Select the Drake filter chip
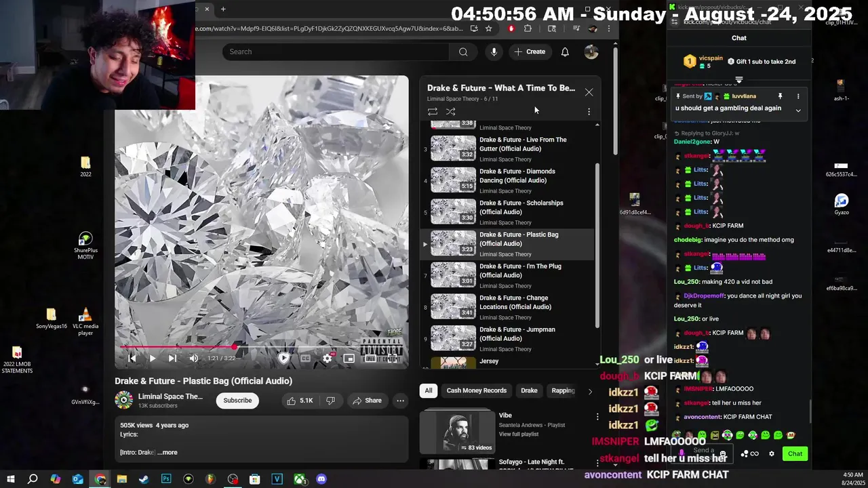This screenshot has width=868, height=488. [x=529, y=390]
